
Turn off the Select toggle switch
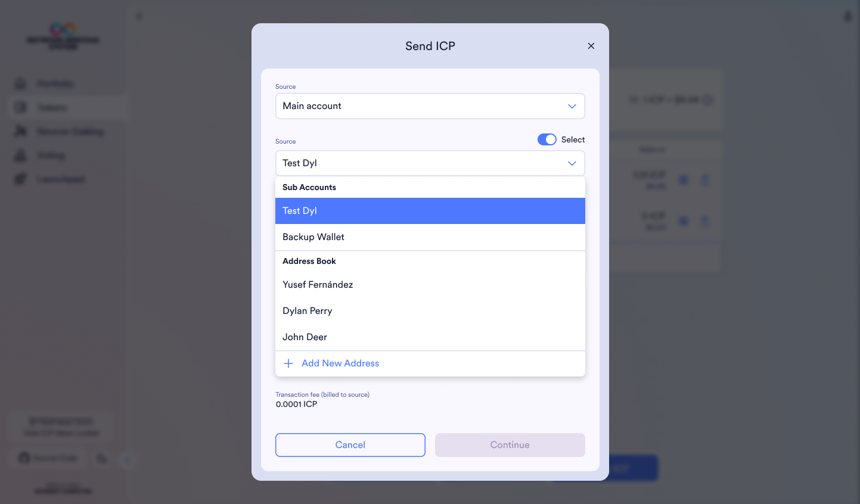pos(547,139)
